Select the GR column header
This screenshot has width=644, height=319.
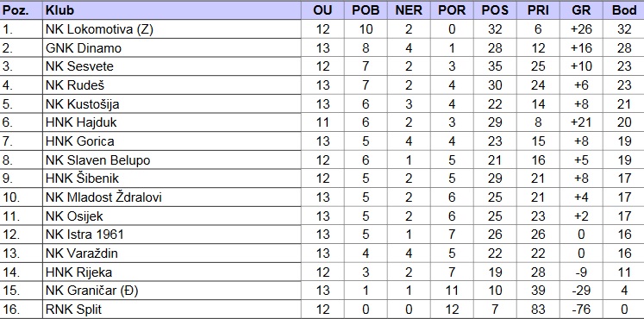tap(581, 10)
